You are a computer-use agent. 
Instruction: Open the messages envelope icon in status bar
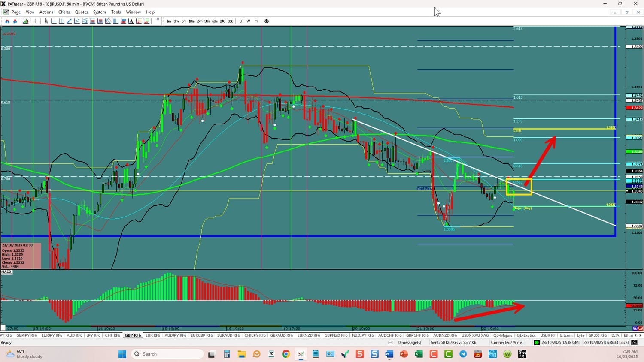390,342
